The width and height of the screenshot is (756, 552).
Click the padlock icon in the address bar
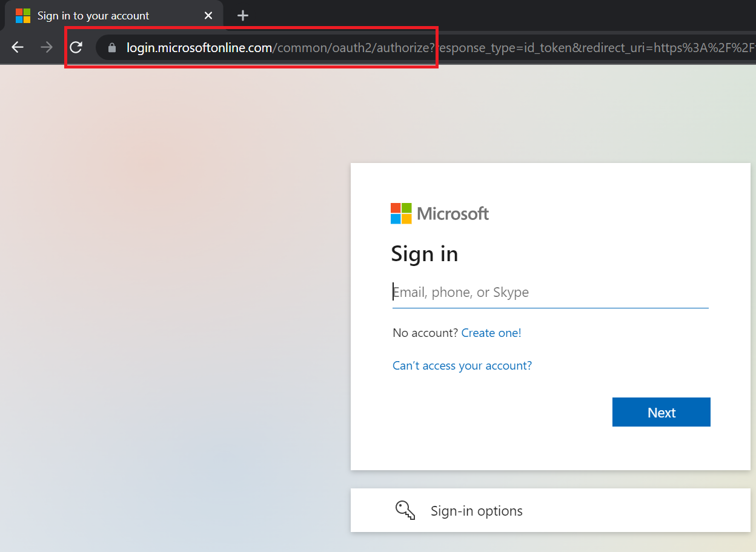coord(111,47)
